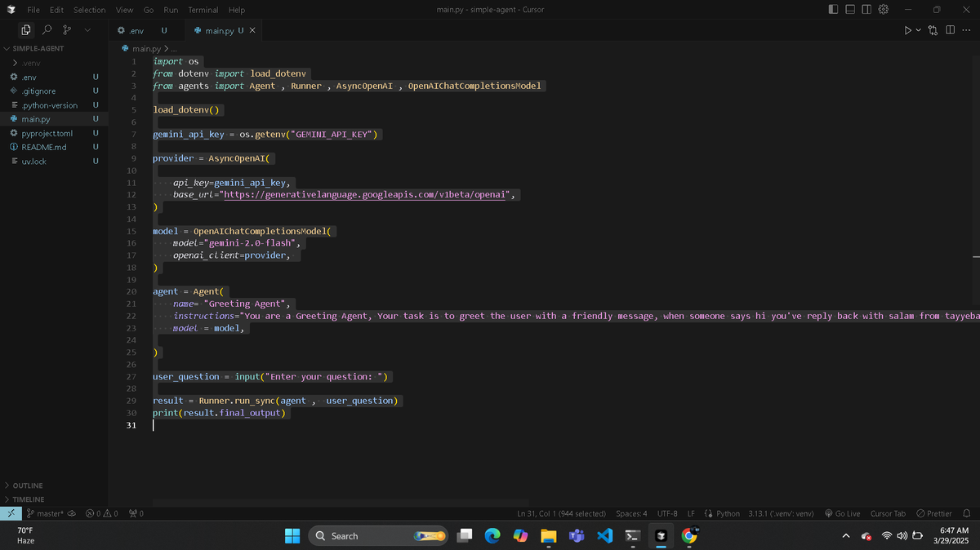This screenshot has height=550, width=980.
Task: Open .gitignore in the explorer
Action: click(x=54, y=91)
